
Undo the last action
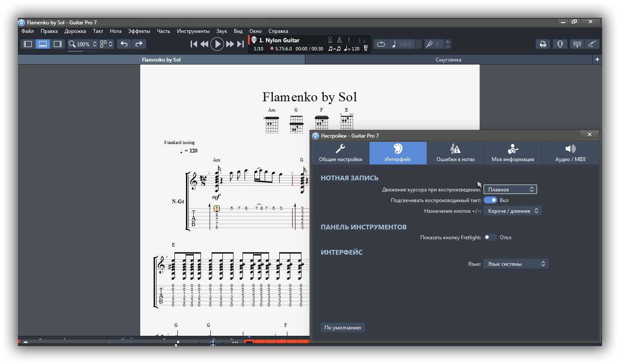[124, 44]
